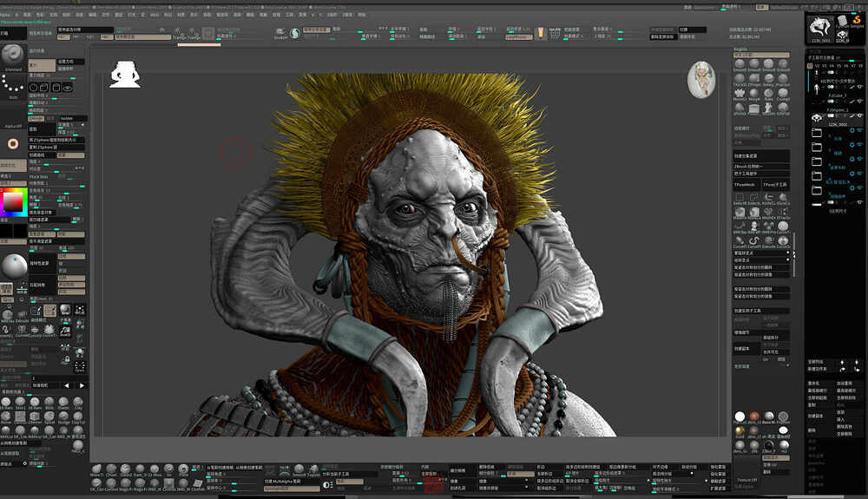Select the SelectLasso brush

753,197
